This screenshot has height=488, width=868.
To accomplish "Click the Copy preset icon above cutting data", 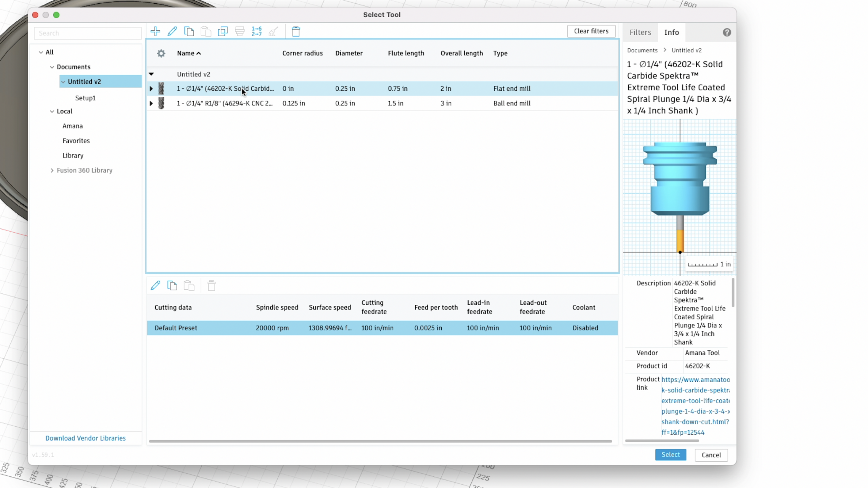I will pos(172,285).
